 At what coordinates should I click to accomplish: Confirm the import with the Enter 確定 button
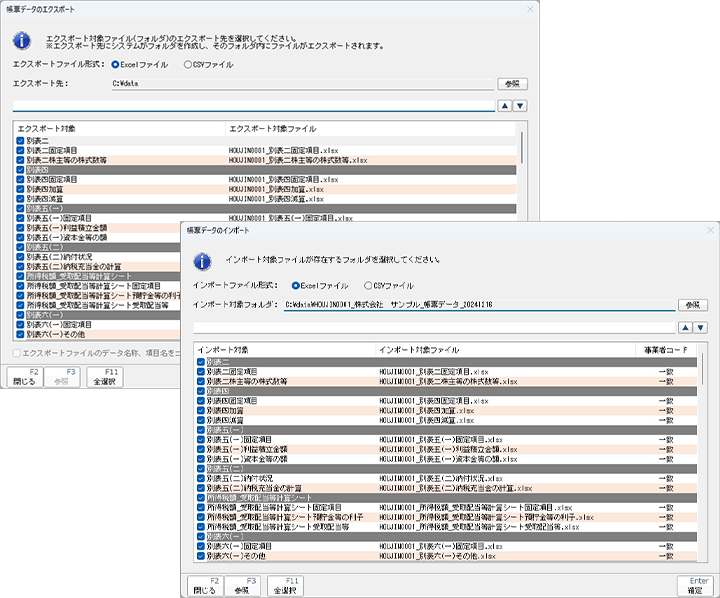point(693,584)
